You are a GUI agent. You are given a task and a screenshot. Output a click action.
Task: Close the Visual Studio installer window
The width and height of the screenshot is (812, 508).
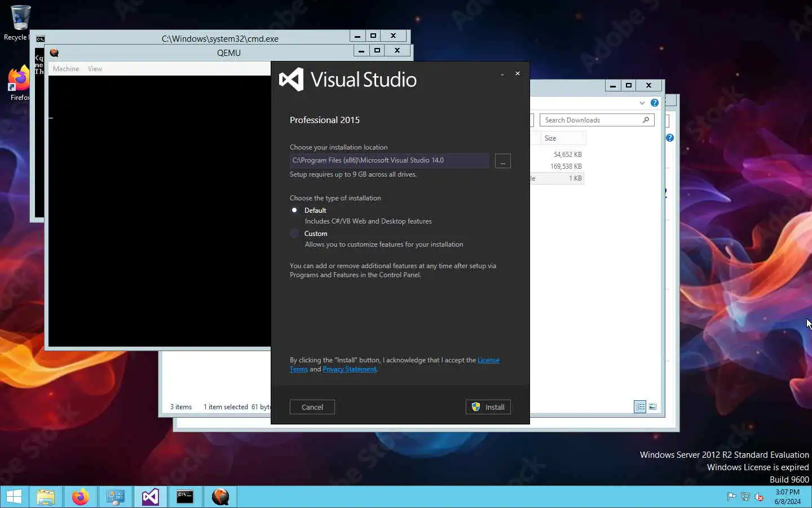(x=518, y=73)
